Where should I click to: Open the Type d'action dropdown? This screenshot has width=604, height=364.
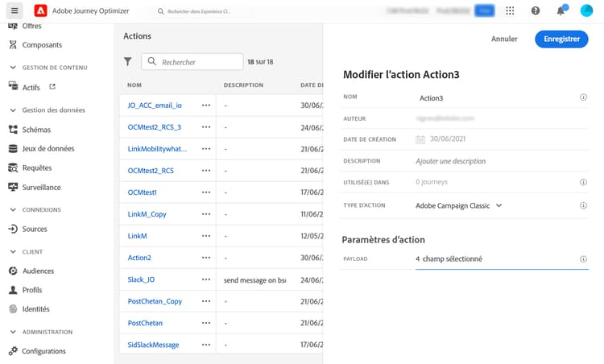pyautogui.click(x=459, y=205)
